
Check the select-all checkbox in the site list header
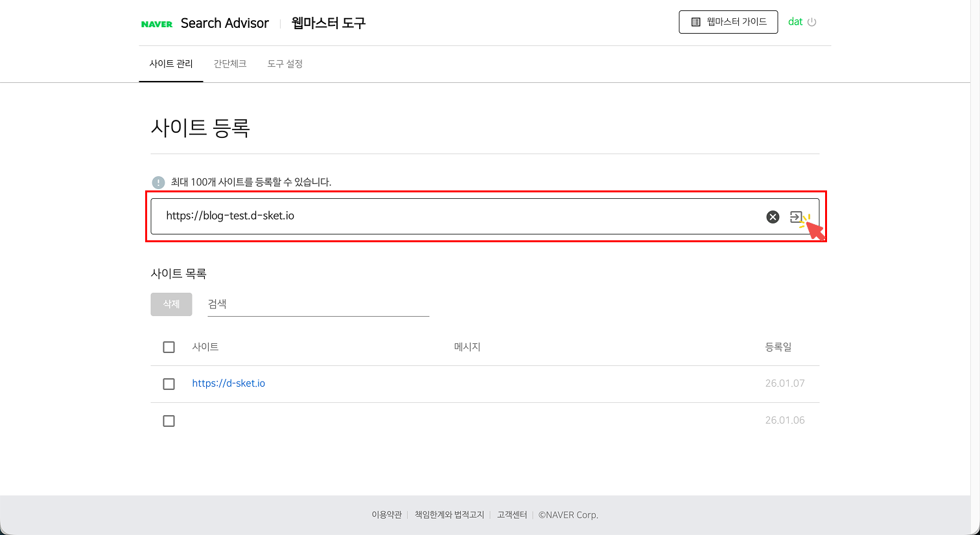click(169, 347)
